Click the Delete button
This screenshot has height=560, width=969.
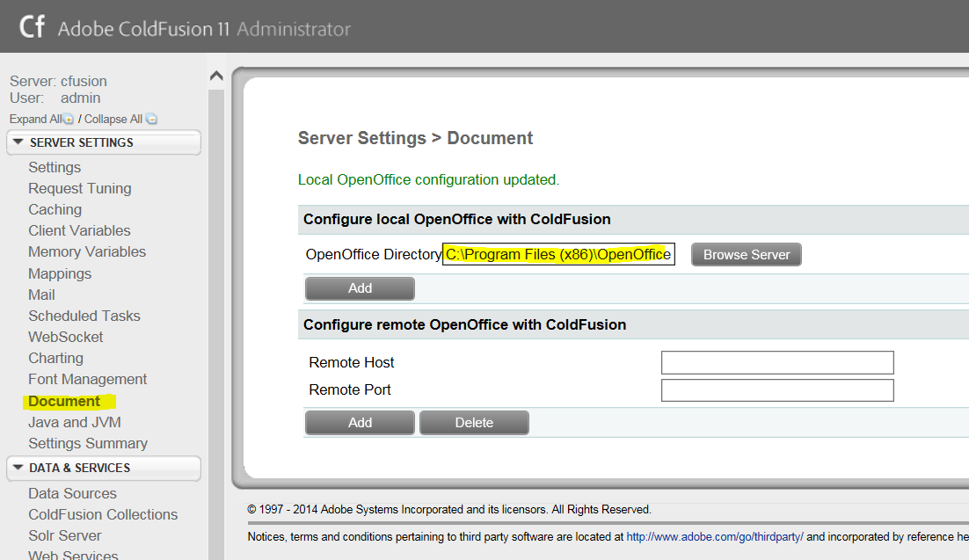pyautogui.click(x=474, y=423)
